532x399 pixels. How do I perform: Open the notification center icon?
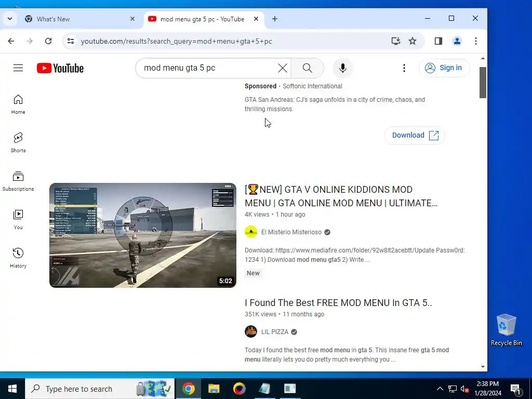pyautogui.click(x=515, y=389)
